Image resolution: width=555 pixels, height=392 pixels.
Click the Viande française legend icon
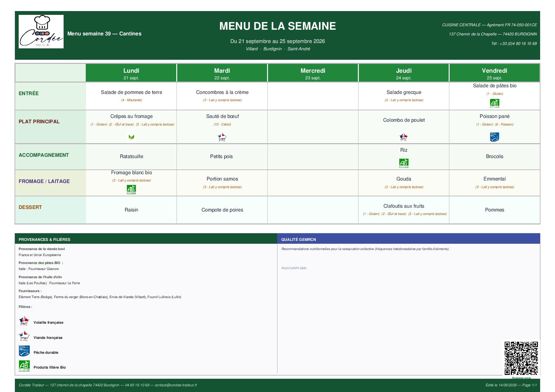pyautogui.click(x=24, y=336)
